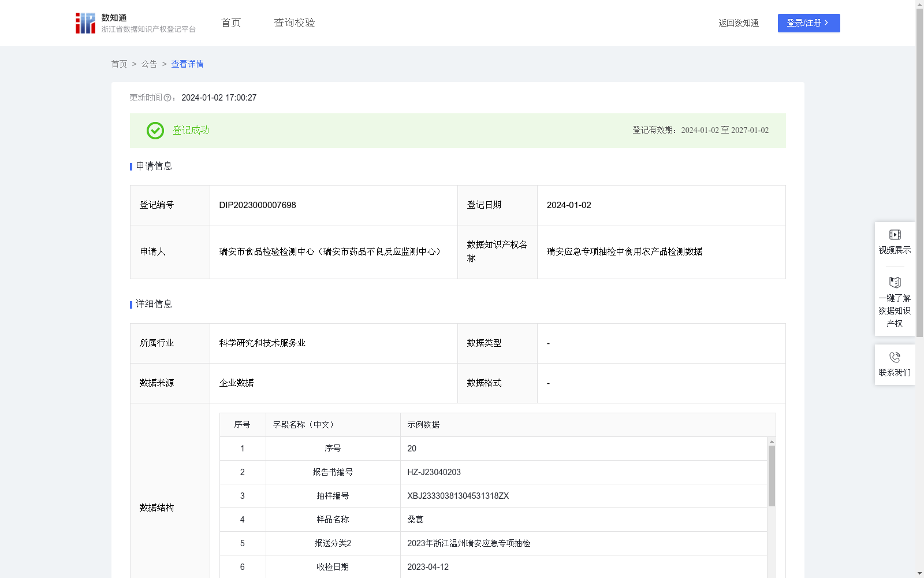The height and width of the screenshot is (578, 924).
Task: Click 瑞安应急专项抽检中食用农产品检测数据 title text
Action: point(624,252)
